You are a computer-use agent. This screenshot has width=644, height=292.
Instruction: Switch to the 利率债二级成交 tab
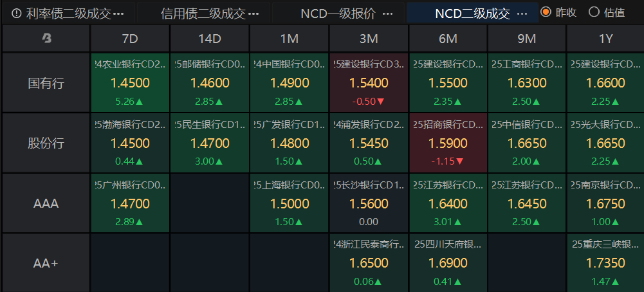(69, 14)
